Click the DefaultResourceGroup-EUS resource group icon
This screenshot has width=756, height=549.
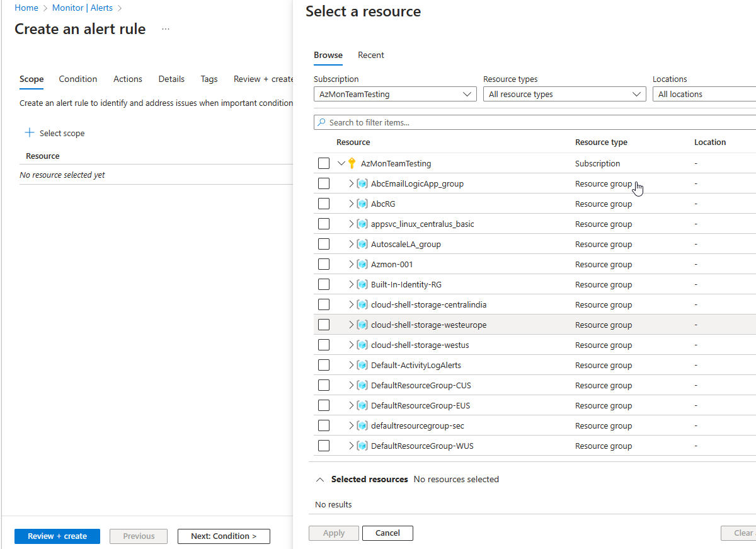coord(362,405)
